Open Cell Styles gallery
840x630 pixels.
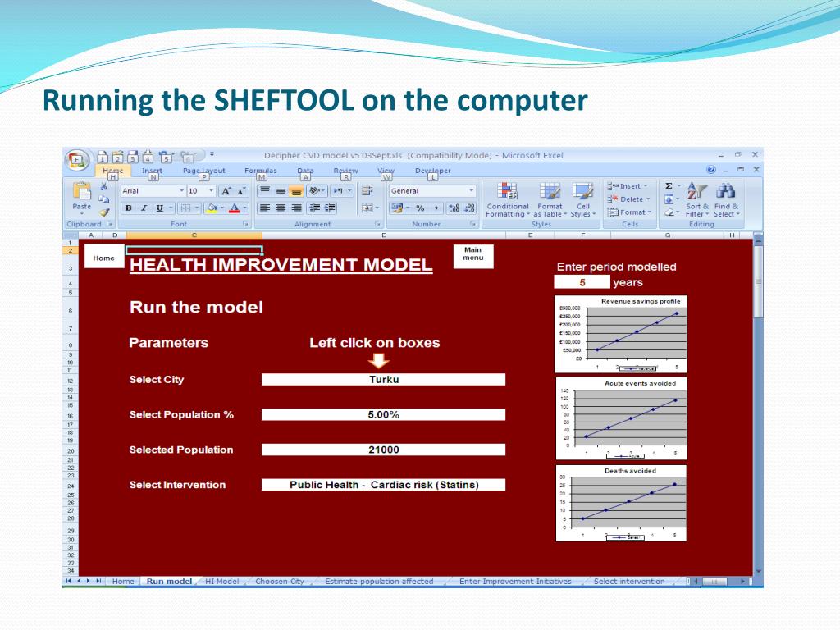pos(583,200)
